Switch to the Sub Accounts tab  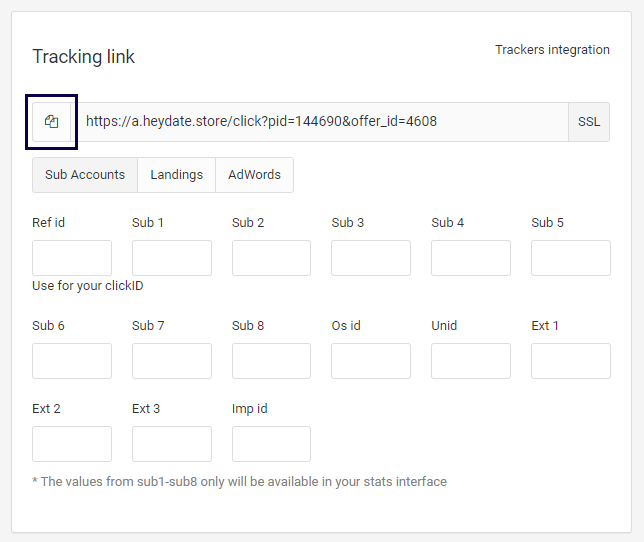click(x=85, y=175)
